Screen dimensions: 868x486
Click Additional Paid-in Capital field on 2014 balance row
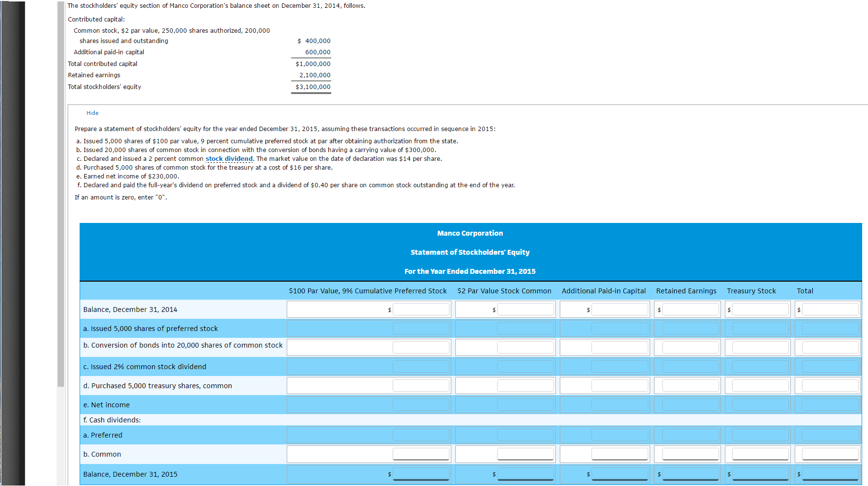tap(620, 309)
